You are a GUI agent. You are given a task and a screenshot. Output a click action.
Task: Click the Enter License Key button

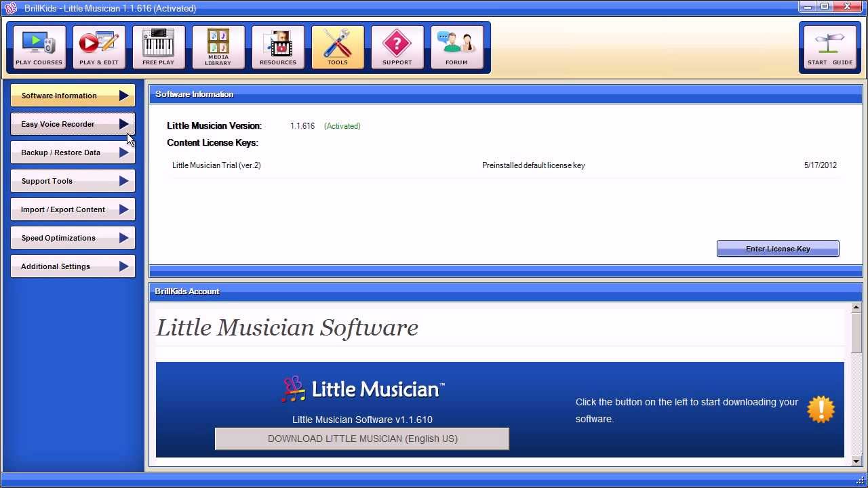(x=778, y=249)
